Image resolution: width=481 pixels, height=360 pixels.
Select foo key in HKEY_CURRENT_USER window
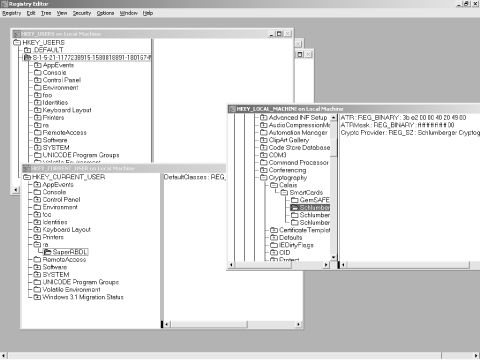point(47,214)
